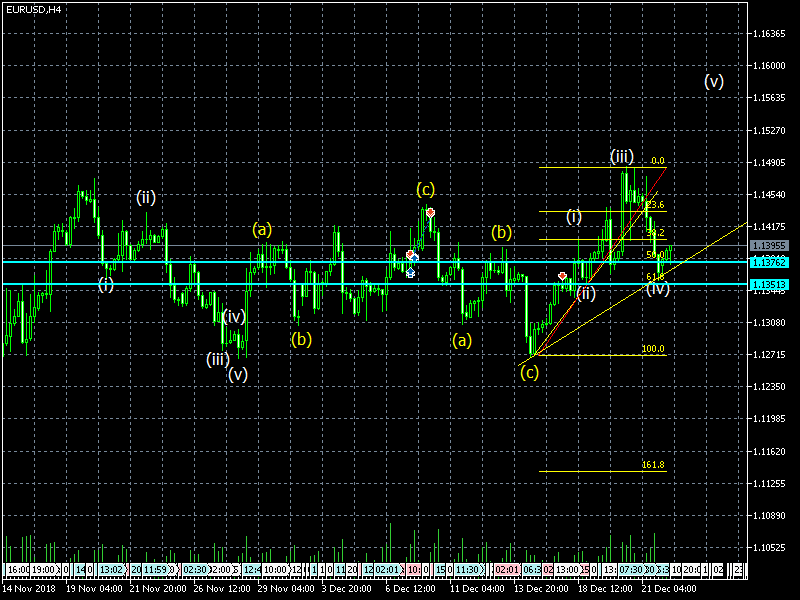Click the cyan 1.13513 price label
The width and height of the screenshot is (800, 600).
tap(771, 284)
